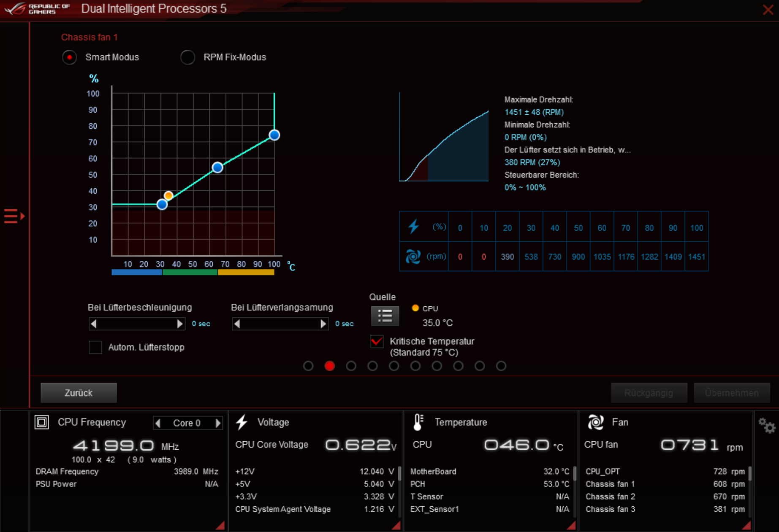The image size is (779, 532).
Task: Click the Chassis fan 2 reading row
Action: [665, 497]
